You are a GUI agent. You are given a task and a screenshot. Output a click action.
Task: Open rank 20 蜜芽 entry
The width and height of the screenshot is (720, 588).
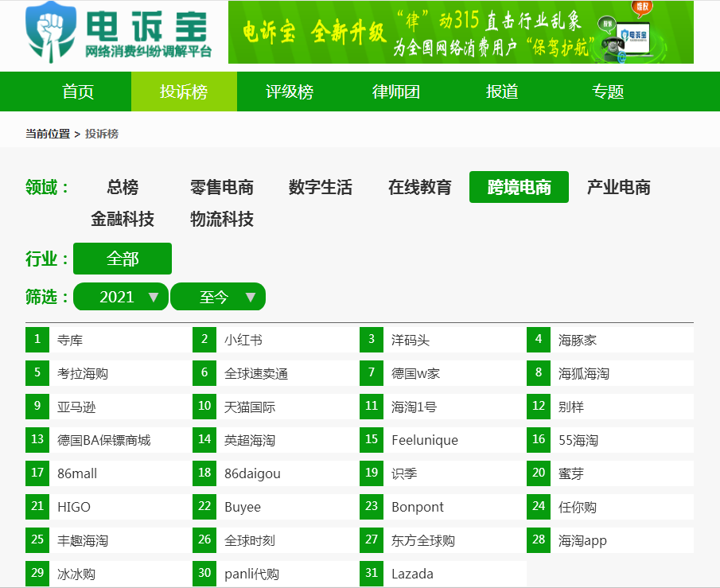[x=610, y=473]
